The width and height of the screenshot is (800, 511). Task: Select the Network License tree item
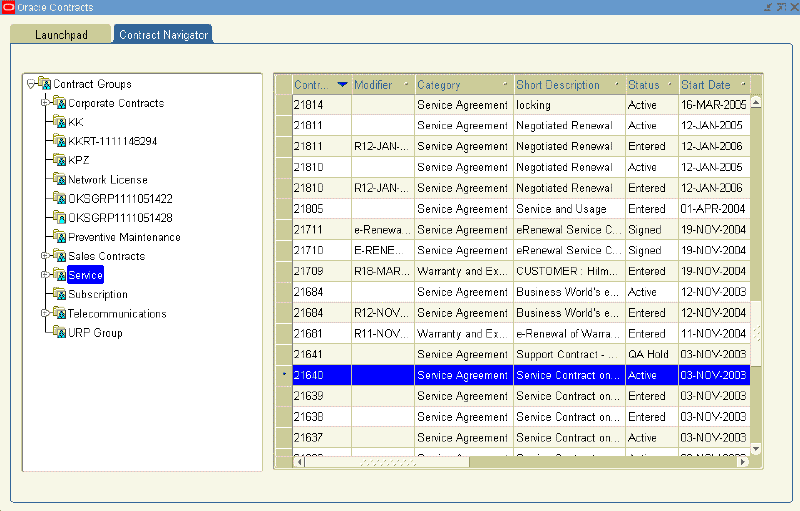point(108,180)
